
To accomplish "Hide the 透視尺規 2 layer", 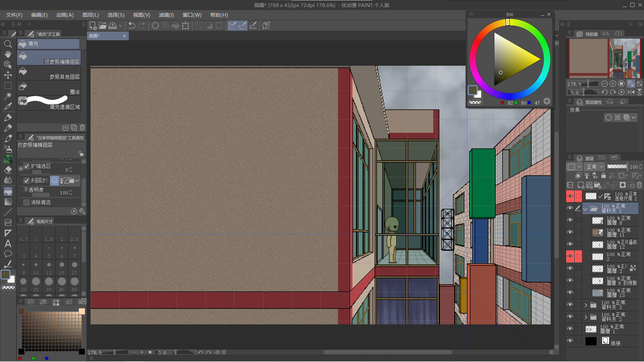I will click(570, 196).
